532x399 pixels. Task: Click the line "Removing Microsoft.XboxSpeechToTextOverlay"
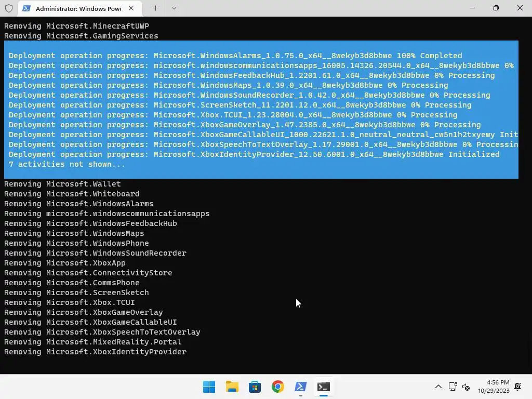point(102,332)
